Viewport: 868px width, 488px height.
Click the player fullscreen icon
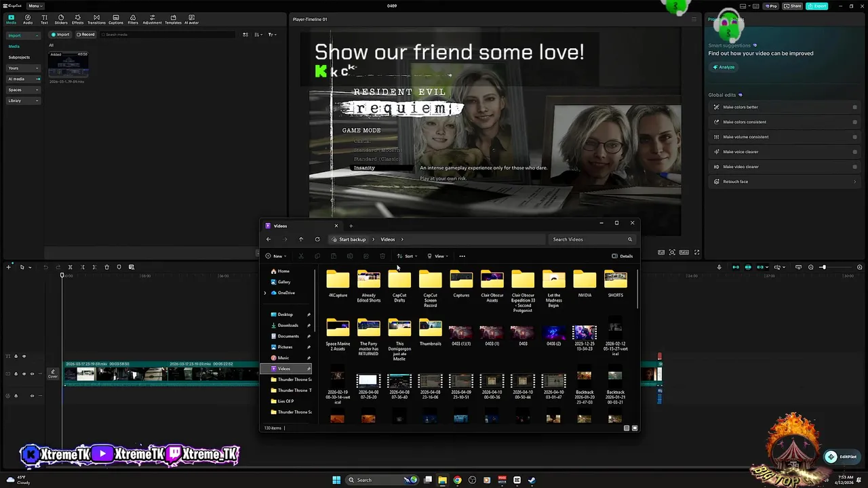(696, 252)
